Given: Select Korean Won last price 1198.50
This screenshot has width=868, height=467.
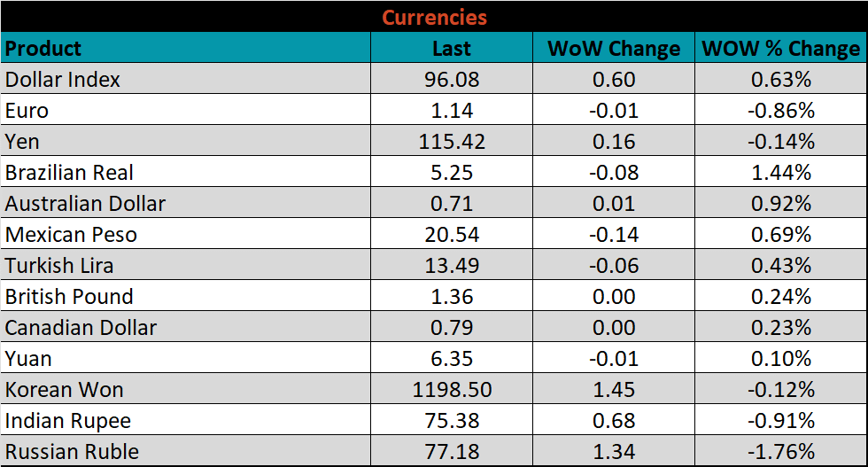Looking at the screenshot, I should tap(452, 390).
